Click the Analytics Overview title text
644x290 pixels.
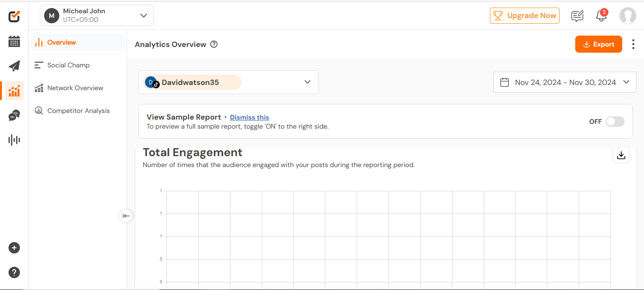(170, 44)
